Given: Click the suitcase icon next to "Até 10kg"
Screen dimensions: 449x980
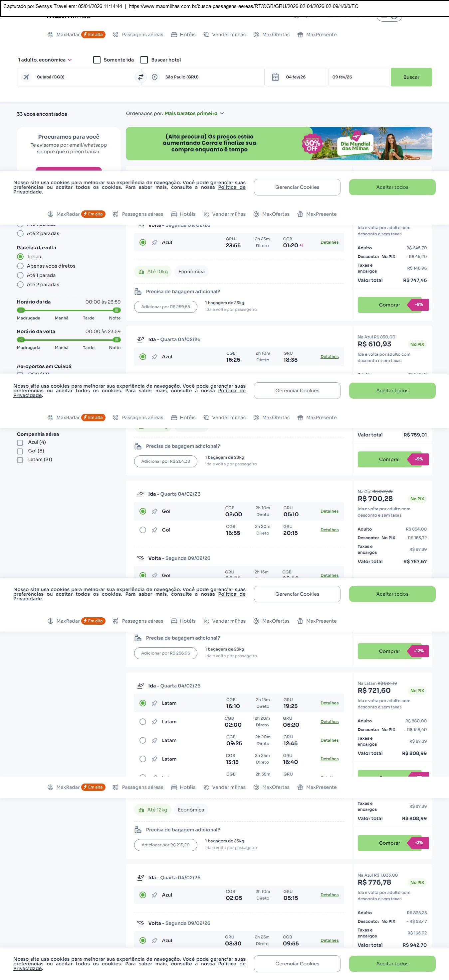Looking at the screenshot, I should (141, 272).
